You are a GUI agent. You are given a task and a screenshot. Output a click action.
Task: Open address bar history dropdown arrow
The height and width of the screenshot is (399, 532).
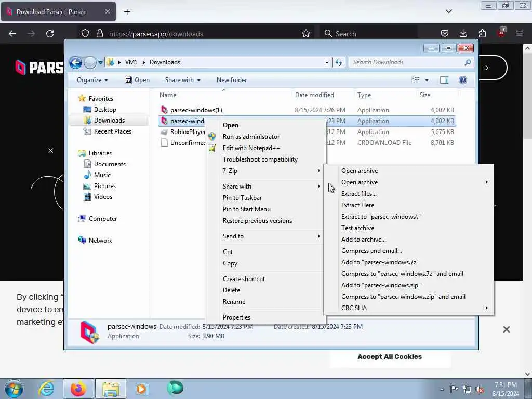tap(327, 62)
